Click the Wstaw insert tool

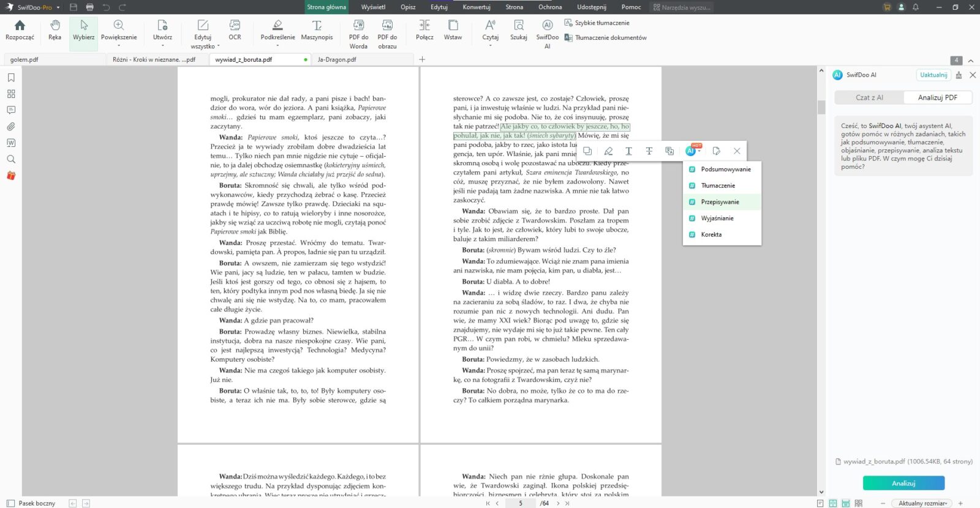coord(453,31)
